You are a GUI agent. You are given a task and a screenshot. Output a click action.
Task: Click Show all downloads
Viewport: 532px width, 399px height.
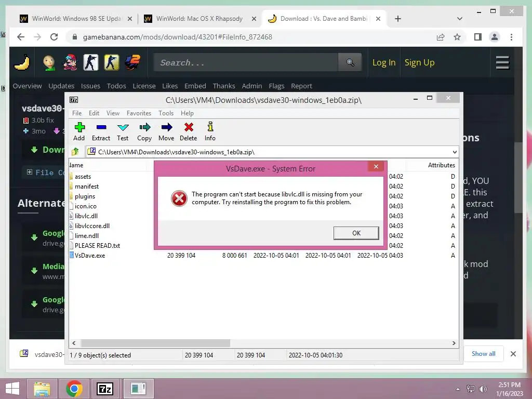click(483, 353)
